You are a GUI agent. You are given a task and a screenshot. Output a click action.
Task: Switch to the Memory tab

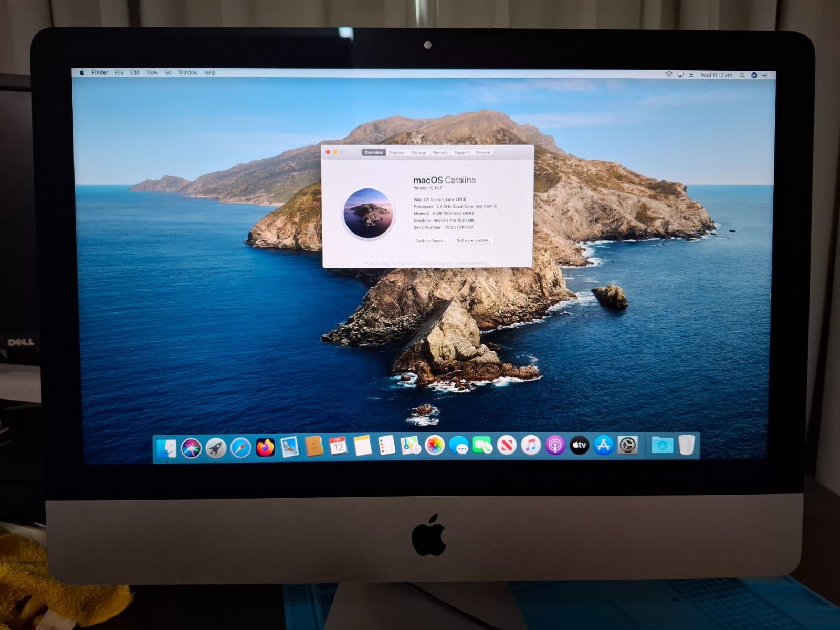pyautogui.click(x=440, y=152)
